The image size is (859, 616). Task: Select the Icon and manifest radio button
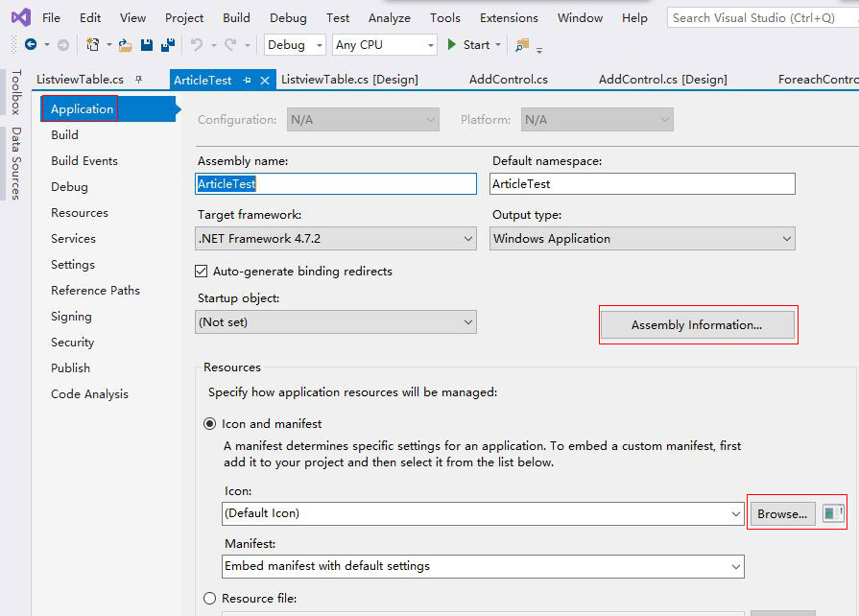coord(210,424)
